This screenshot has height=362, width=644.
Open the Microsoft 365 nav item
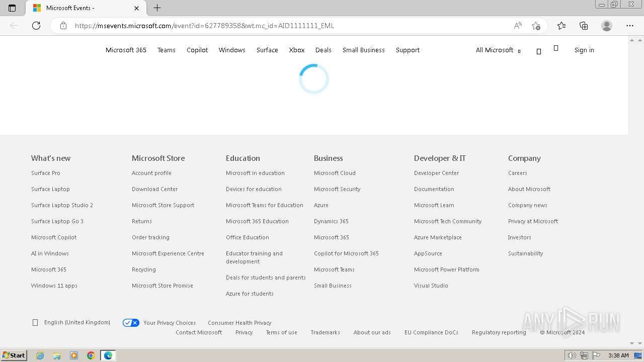pyautogui.click(x=126, y=50)
